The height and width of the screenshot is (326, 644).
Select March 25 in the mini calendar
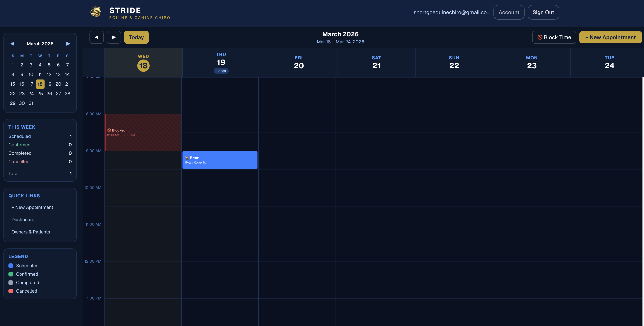(40, 93)
